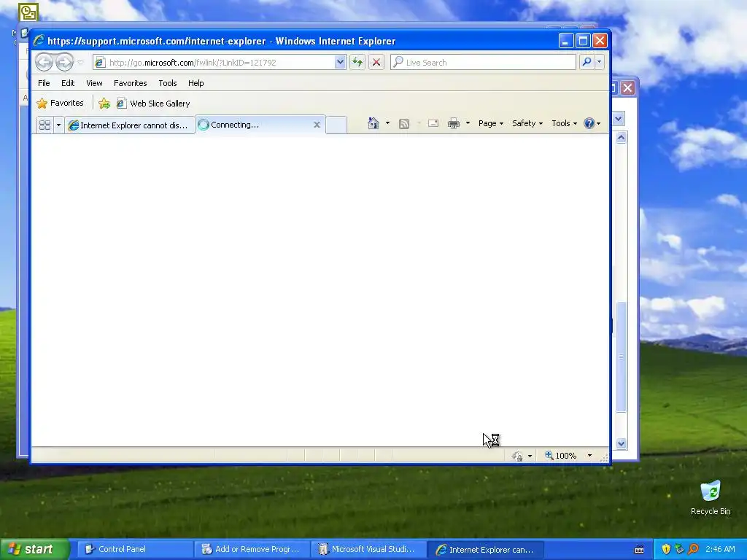Open the Favorites menu in menu bar
Image resolution: width=747 pixels, height=560 pixels.
pos(130,83)
